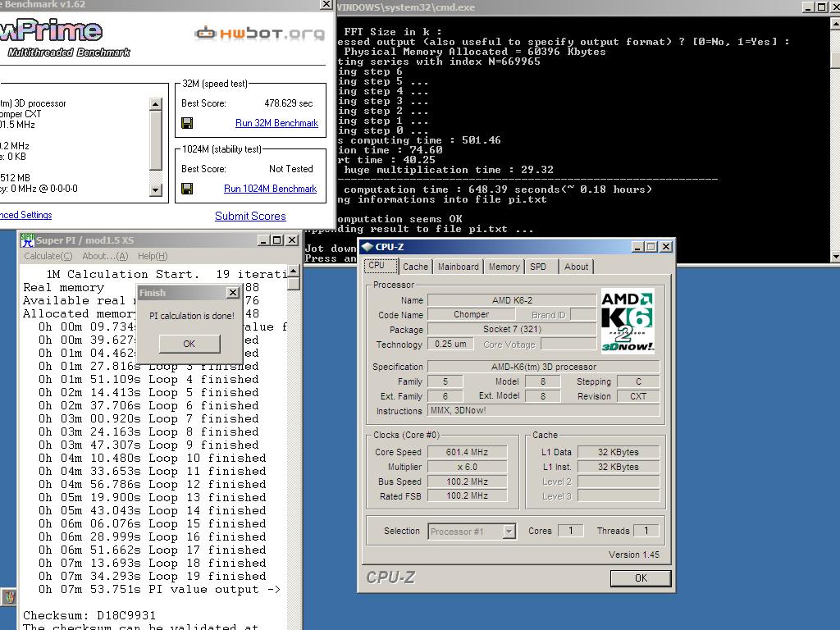Viewport: 840px width, 630px height.
Task: Click 'Not Tested' best score text
Action: (x=291, y=169)
